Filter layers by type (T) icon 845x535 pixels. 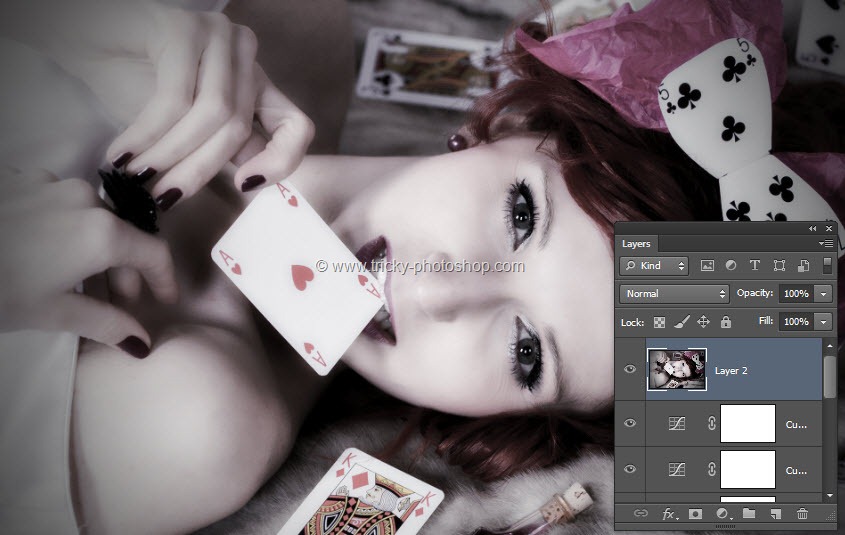(754, 266)
